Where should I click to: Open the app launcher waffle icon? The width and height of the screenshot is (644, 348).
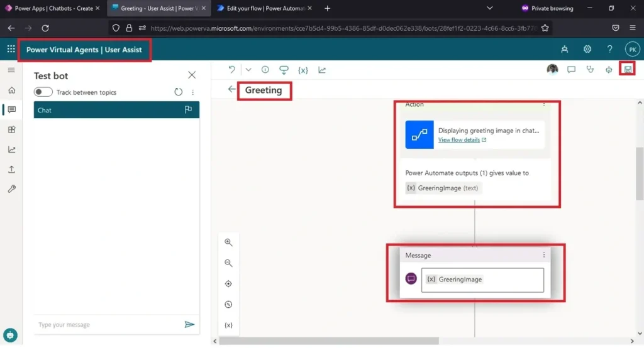[11, 49]
